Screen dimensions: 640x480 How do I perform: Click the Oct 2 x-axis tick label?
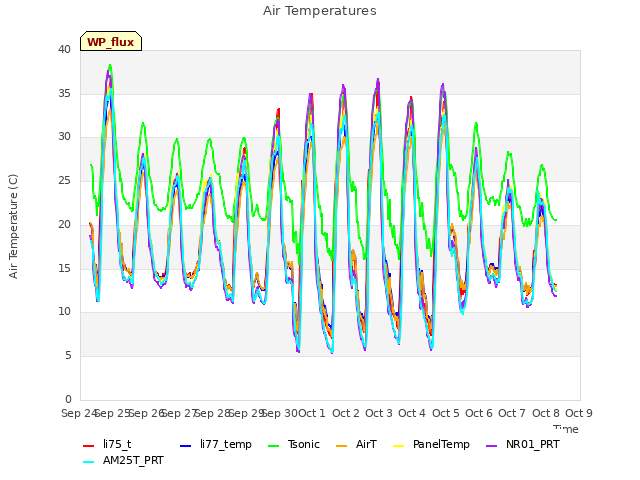point(346,413)
